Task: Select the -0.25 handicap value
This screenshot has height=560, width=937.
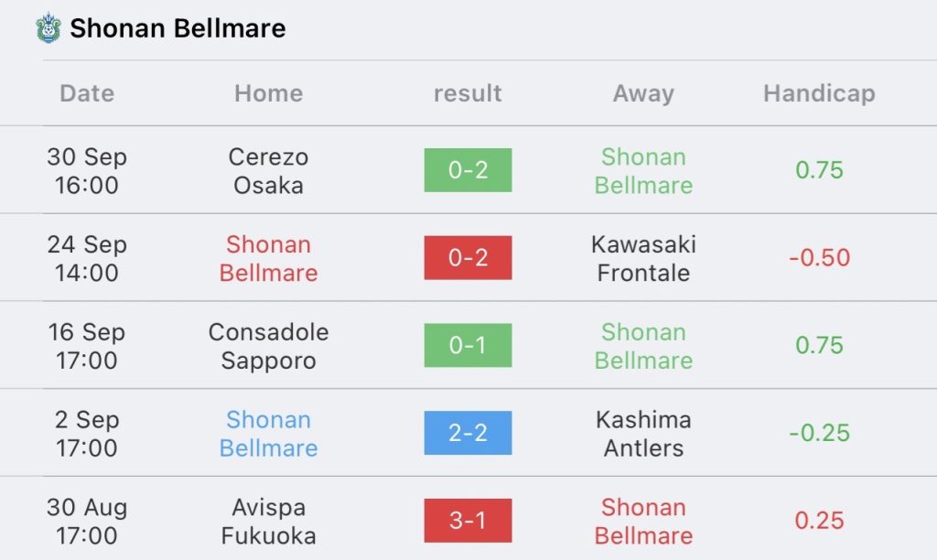Action: pos(819,433)
